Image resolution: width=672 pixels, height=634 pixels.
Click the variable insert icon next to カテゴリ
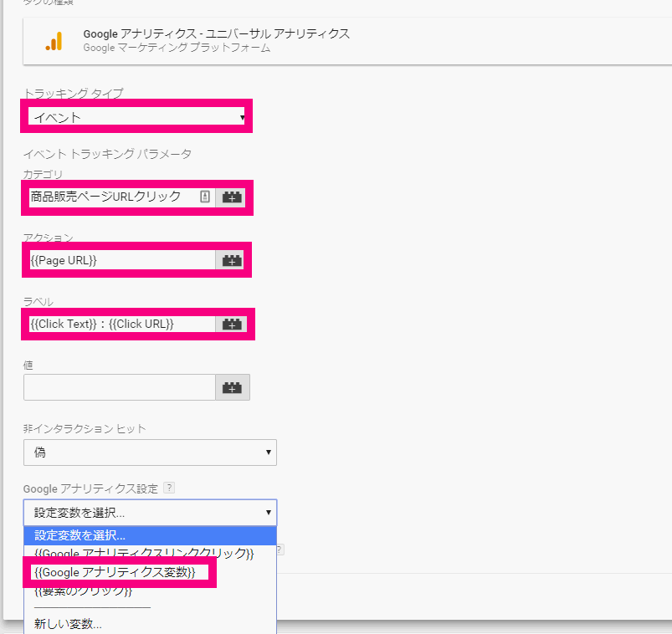232,197
